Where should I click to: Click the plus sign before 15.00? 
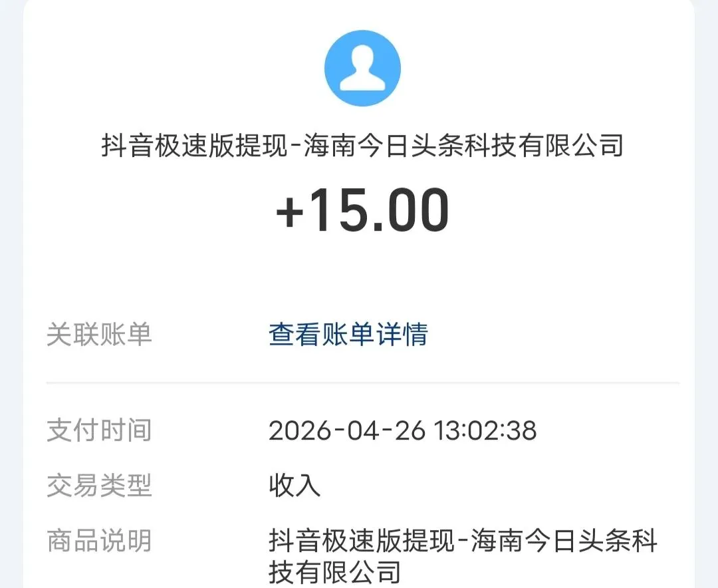(x=290, y=213)
